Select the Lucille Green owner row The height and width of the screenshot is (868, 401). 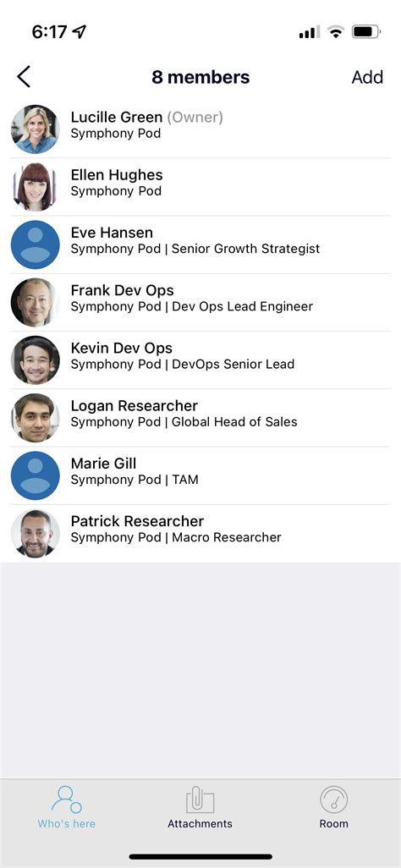(200, 129)
